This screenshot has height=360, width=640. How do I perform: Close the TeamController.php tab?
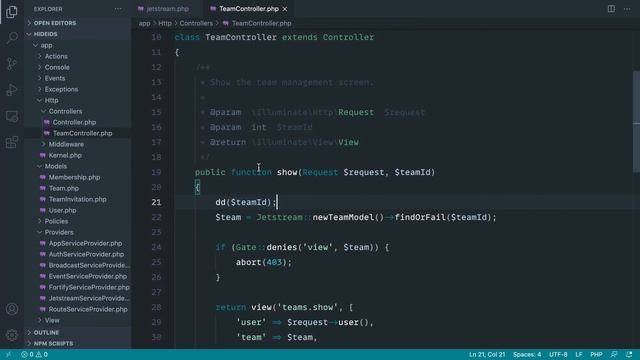(285, 9)
